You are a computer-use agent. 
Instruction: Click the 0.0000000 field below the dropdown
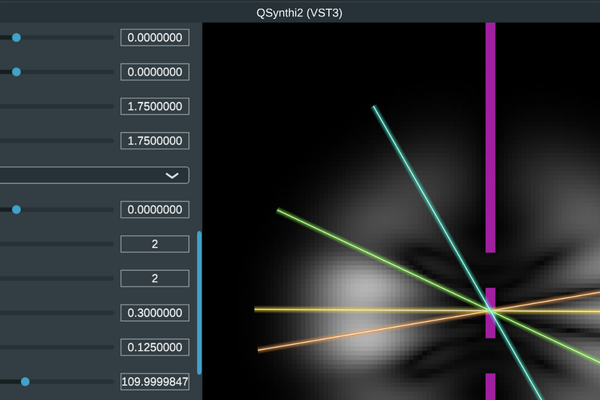155,210
